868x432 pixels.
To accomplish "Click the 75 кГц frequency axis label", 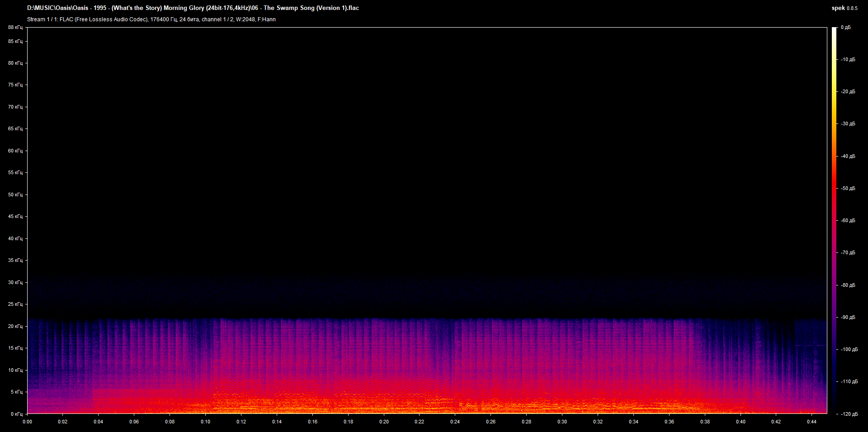I will coord(15,85).
